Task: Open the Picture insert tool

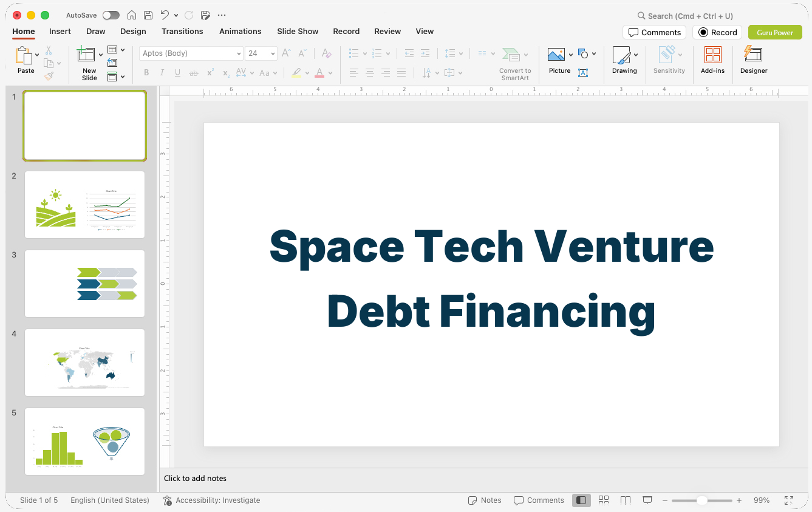Action: [556, 55]
